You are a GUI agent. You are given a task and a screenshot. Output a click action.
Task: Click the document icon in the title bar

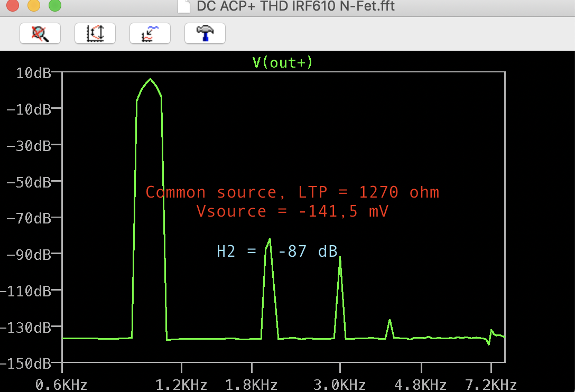click(x=184, y=6)
